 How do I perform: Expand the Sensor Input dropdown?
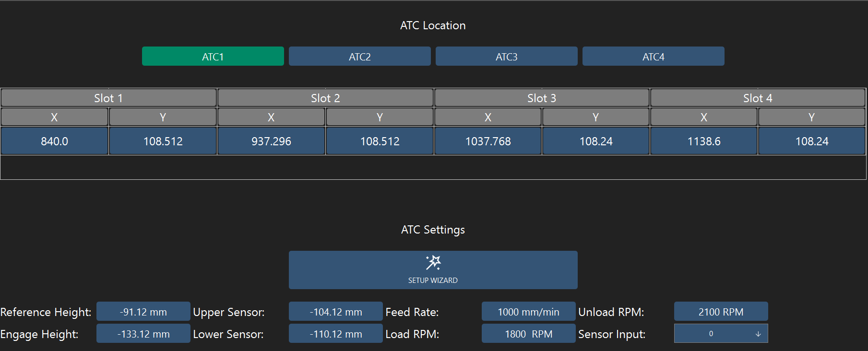[x=721, y=334]
